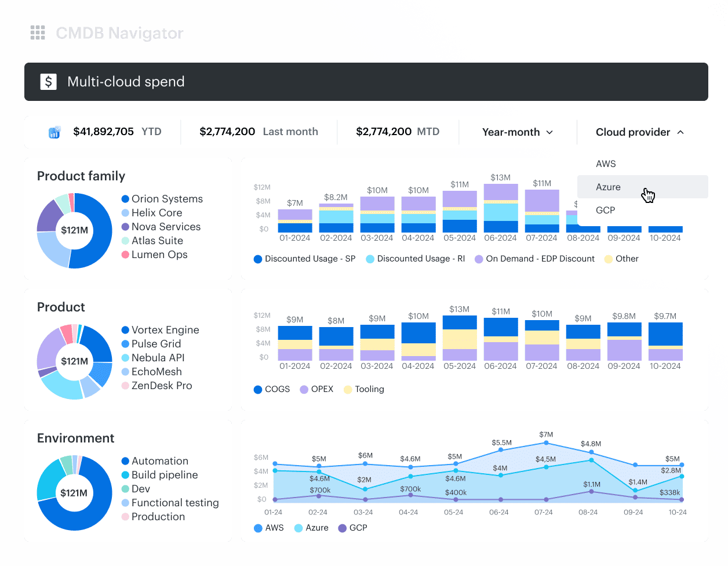Image resolution: width=728 pixels, height=566 pixels.
Task: Click the Product donut chart center
Action: (74, 361)
